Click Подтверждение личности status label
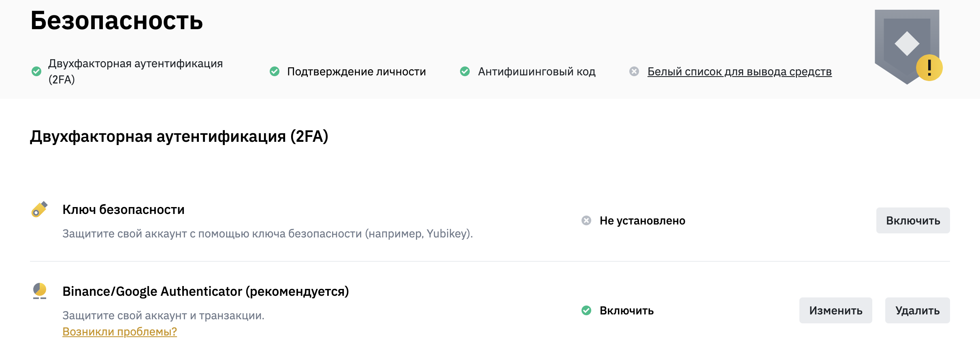Screen dimensions: 980x359 [356, 72]
